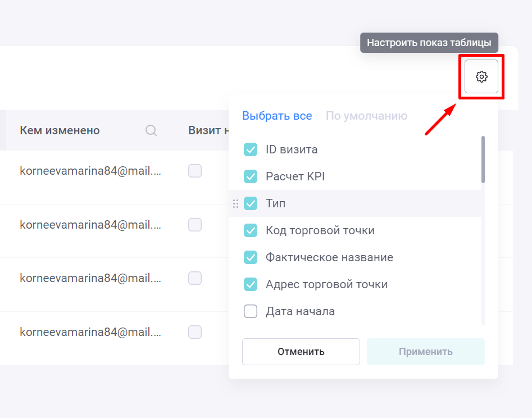Click the По умолчанию link

(x=366, y=116)
